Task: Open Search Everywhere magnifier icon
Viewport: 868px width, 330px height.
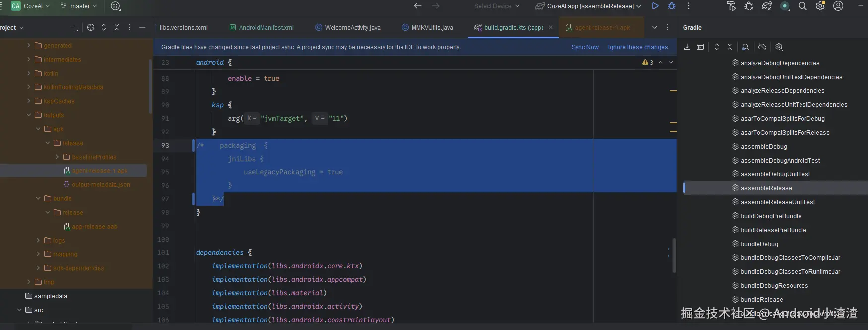Action: pyautogui.click(x=802, y=6)
